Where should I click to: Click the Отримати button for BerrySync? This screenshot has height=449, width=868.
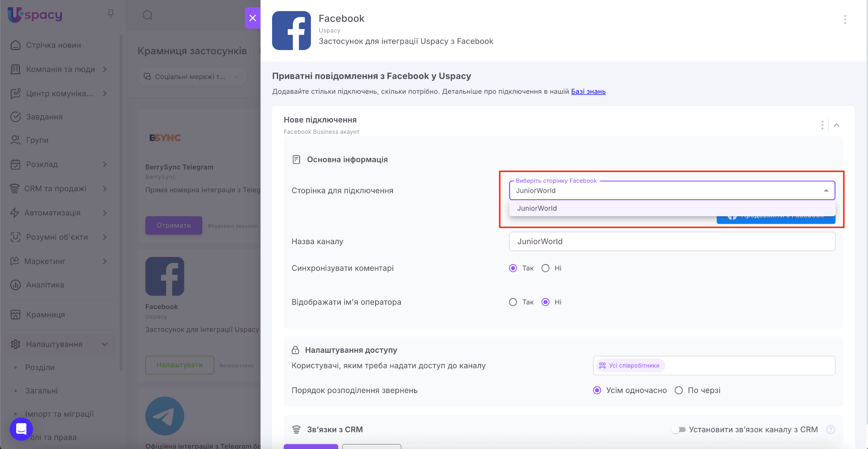(173, 225)
